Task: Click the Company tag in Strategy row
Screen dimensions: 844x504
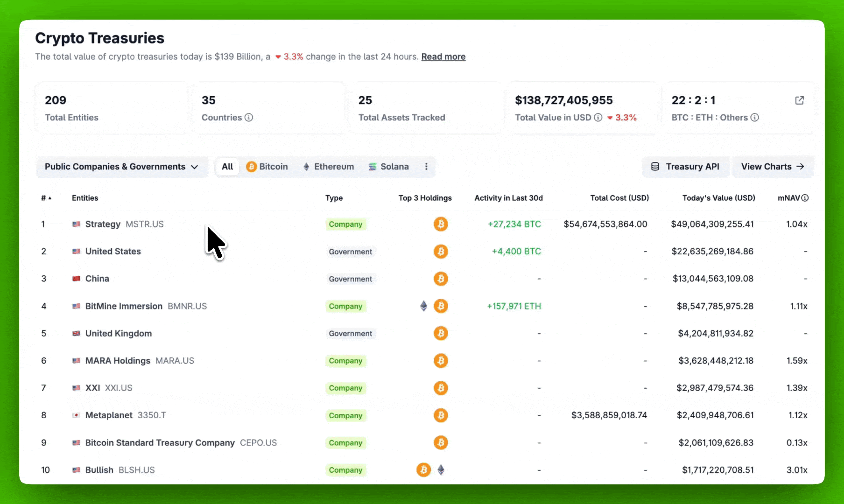Action: (345, 224)
